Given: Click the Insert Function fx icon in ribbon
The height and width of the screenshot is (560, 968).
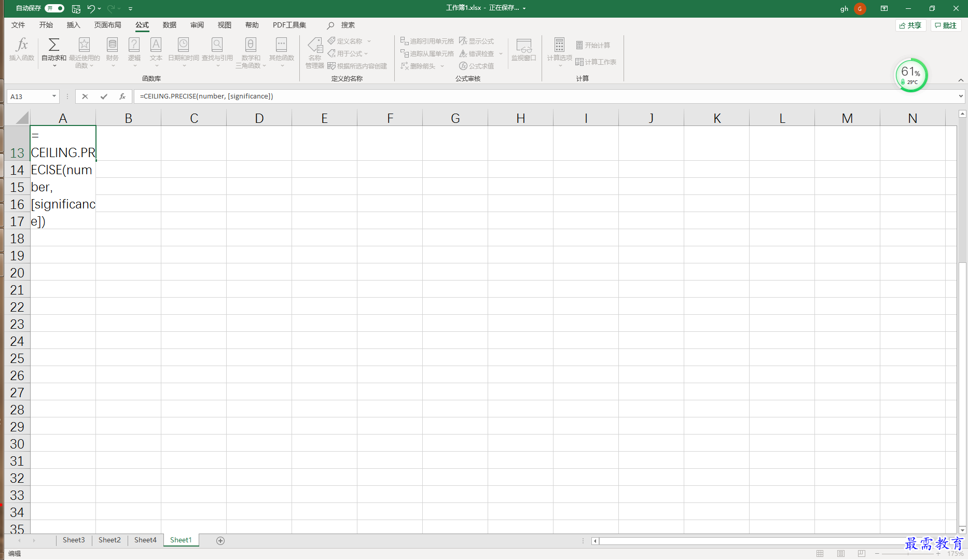Looking at the screenshot, I should pyautogui.click(x=21, y=45).
